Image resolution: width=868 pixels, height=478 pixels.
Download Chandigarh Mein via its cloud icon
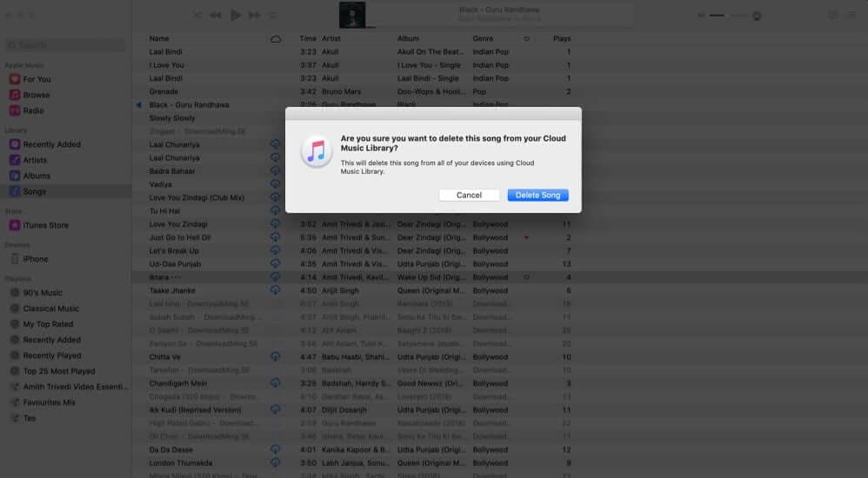(275, 383)
